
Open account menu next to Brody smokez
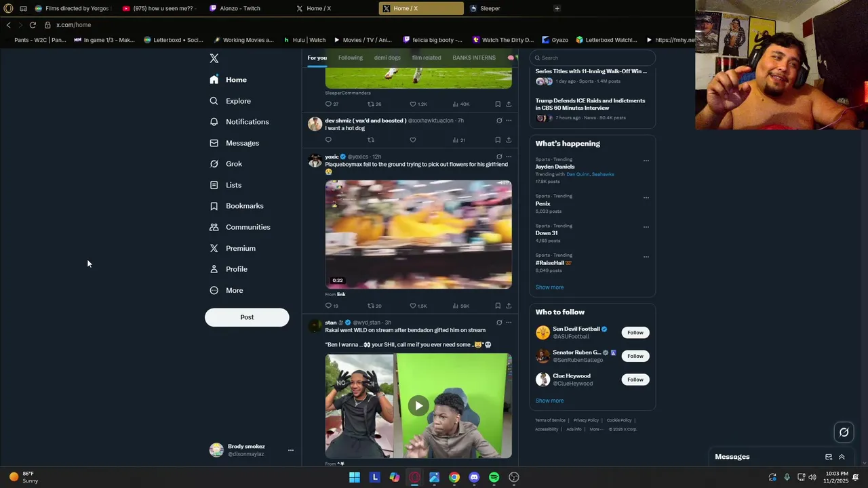[x=290, y=450]
